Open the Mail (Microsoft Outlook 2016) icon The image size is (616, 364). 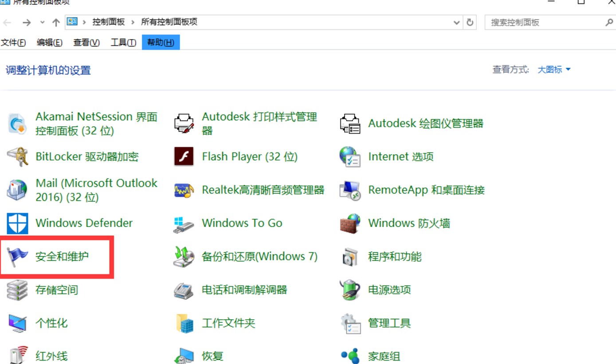point(18,190)
